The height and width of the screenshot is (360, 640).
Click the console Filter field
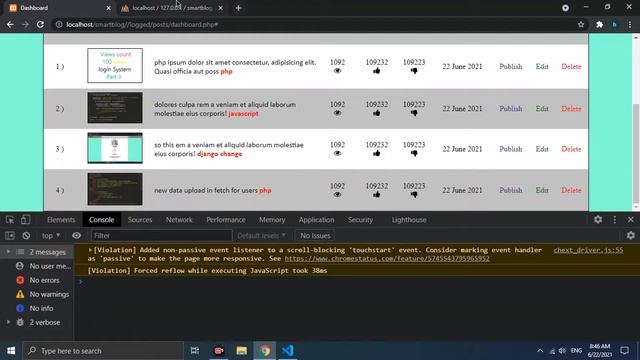[x=162, y=236]
